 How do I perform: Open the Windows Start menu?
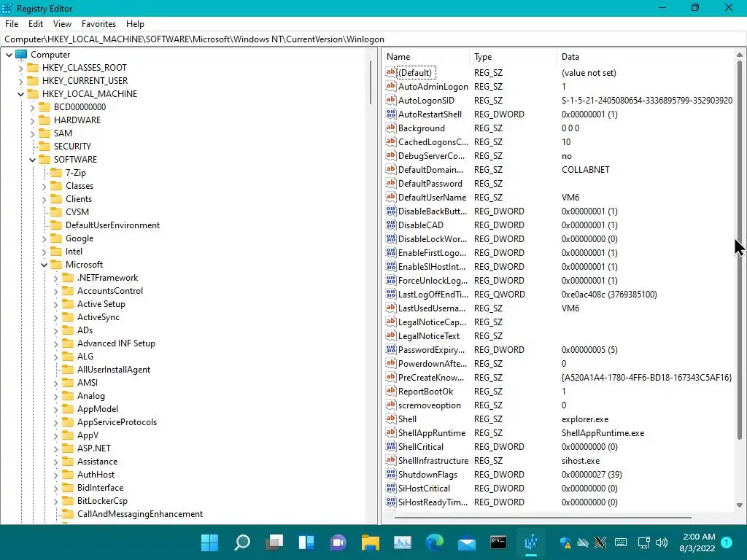click(209, 542)
